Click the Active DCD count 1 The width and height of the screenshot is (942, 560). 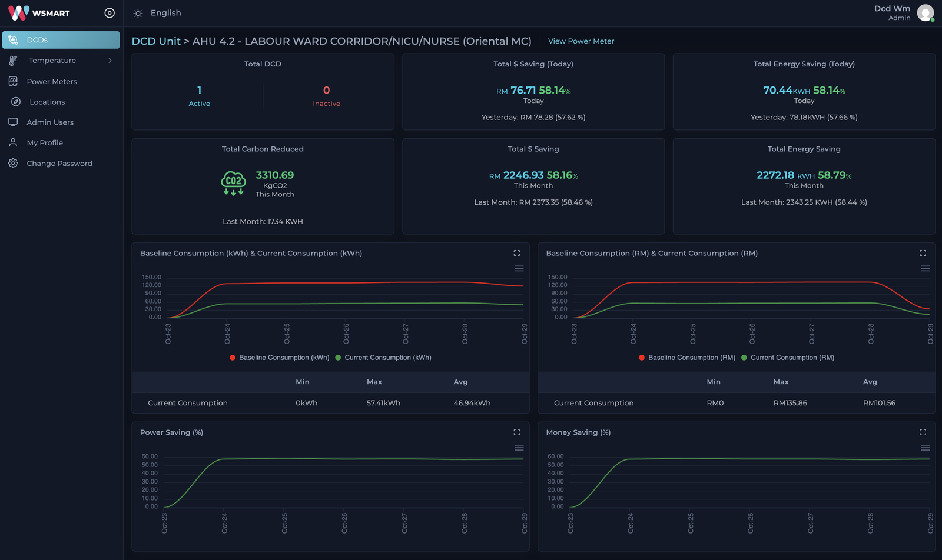[199, 90]
